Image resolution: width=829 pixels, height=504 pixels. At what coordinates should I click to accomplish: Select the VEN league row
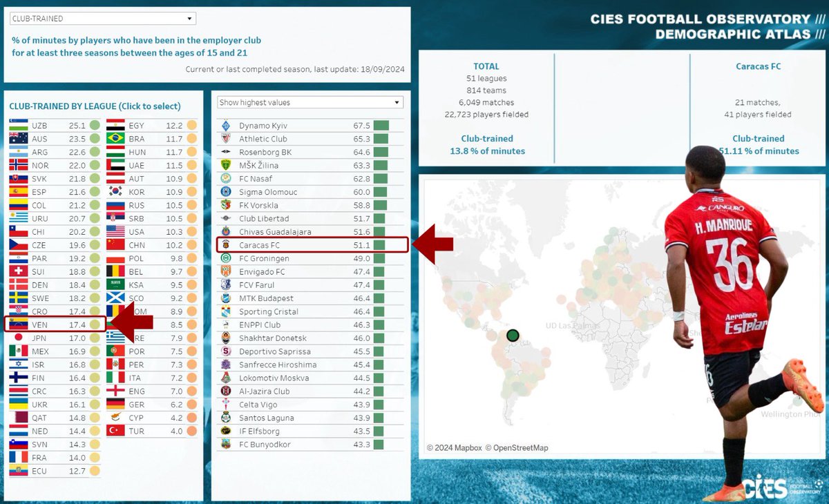55,324
